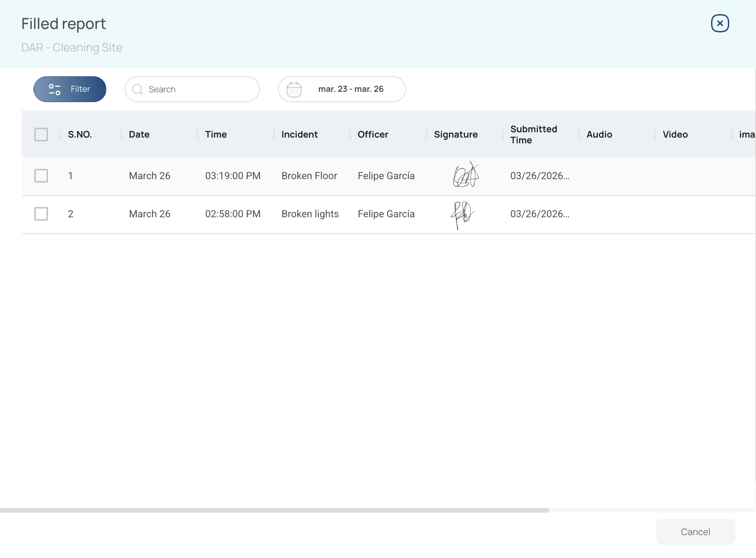Click the Submitted Time column header

(533, 135)
